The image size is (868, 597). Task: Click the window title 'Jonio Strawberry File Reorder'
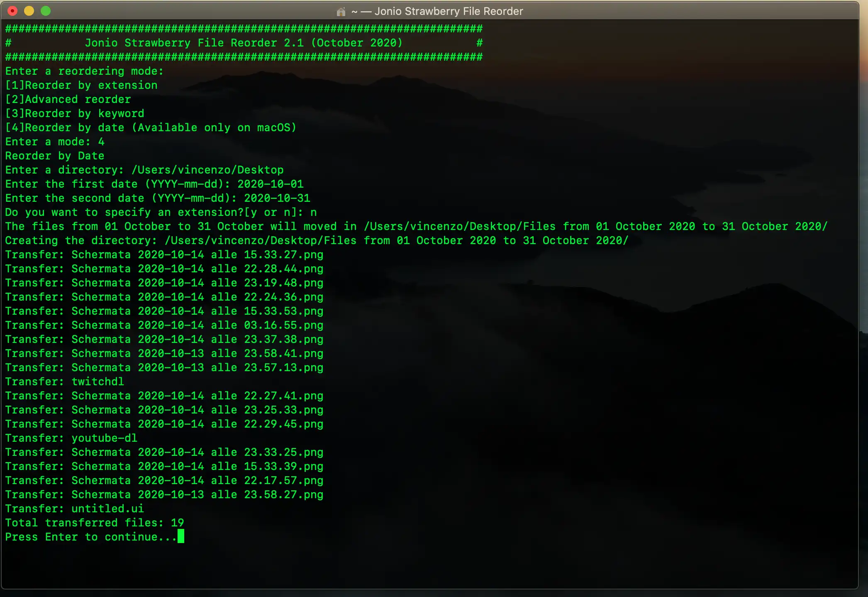click(x=449, y=11)
